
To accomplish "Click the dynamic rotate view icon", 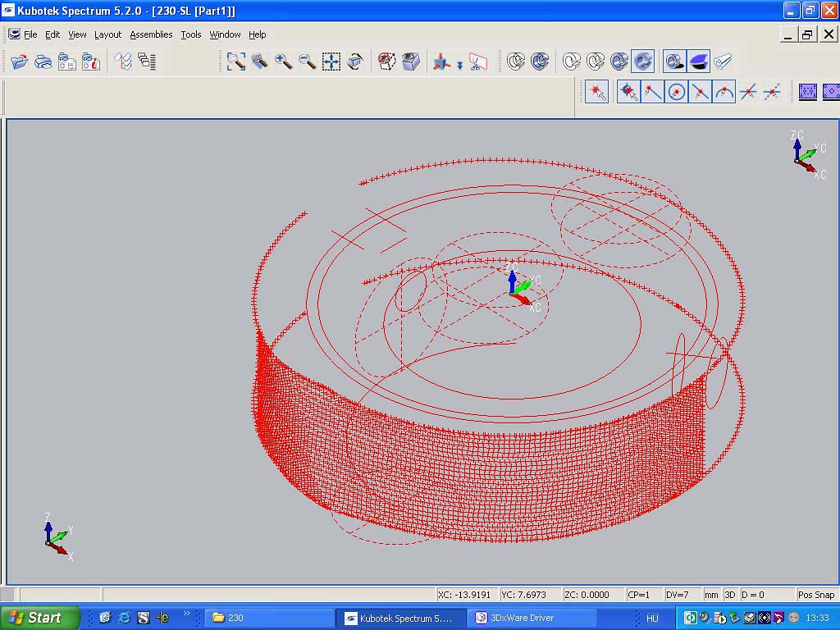I will tap(355, 62).
